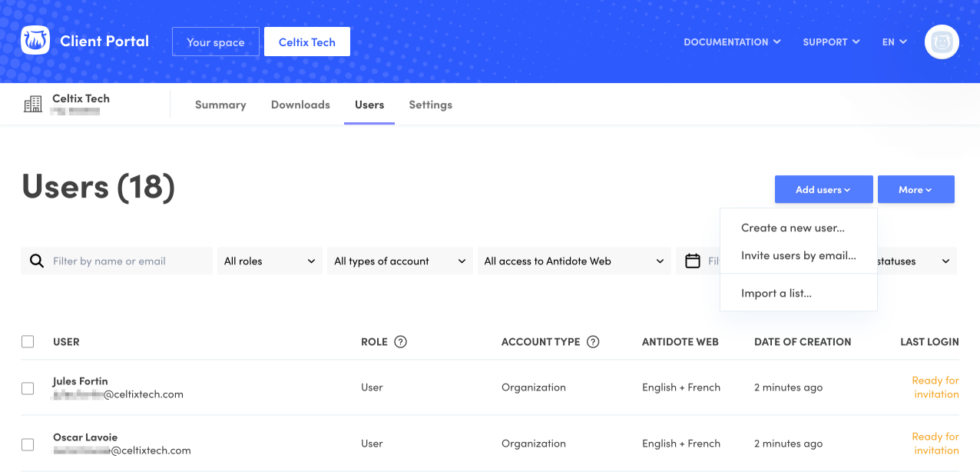Click the Client Portal title link
This screenshot has width=980, height=472.
tap(104, 42)
